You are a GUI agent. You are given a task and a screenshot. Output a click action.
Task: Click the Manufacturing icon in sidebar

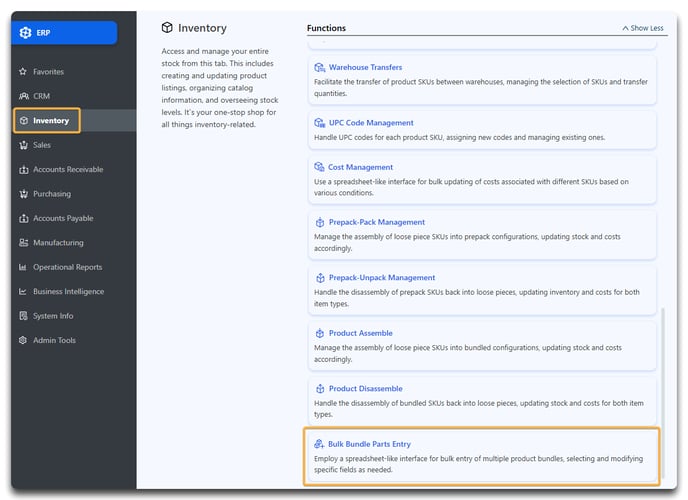24,243
